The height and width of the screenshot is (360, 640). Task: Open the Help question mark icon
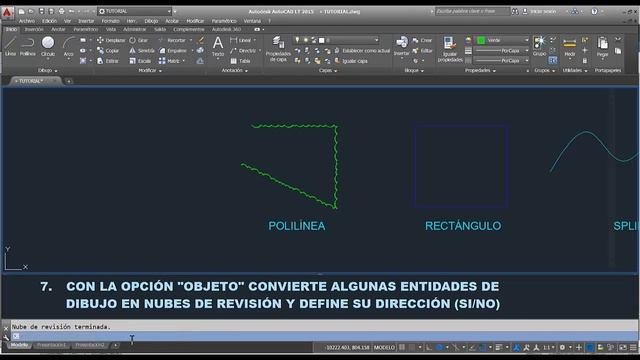click(594, 11)
